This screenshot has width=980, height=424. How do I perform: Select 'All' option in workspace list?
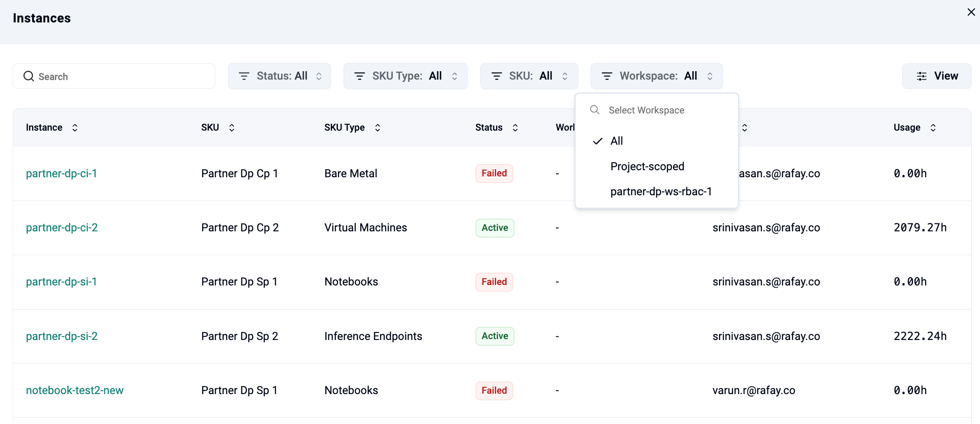617,141
